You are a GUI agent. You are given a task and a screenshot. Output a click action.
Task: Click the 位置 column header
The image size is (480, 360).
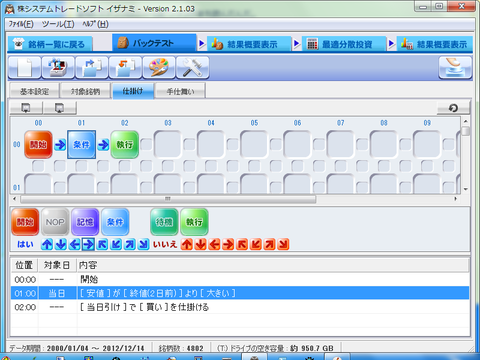pyautogui.click(x=24, y=265)
